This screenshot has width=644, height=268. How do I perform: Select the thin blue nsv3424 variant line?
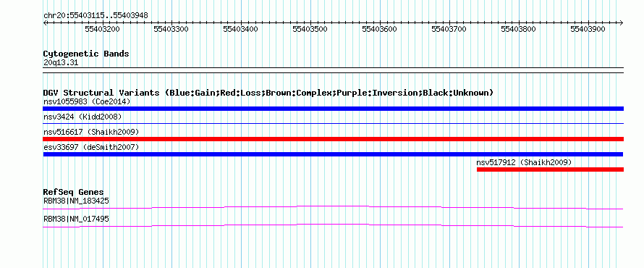[x=333, y=123]
